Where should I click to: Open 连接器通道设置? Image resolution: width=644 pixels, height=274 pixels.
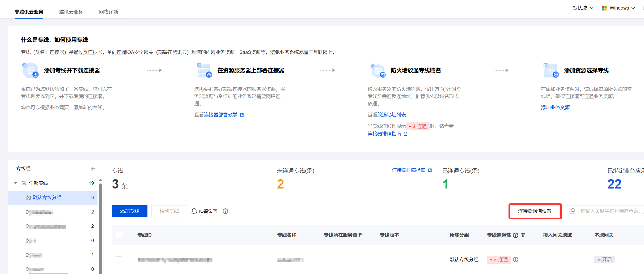pos(535,211)
